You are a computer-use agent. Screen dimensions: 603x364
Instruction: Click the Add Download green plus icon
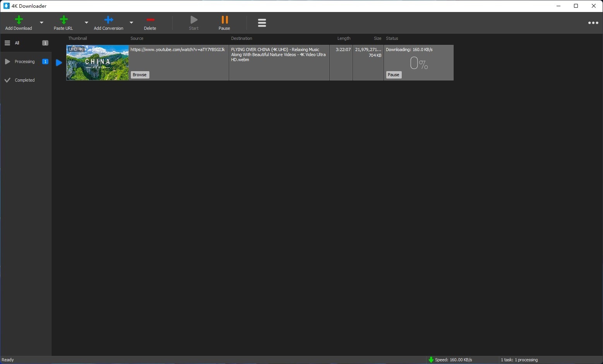(19, 20)
